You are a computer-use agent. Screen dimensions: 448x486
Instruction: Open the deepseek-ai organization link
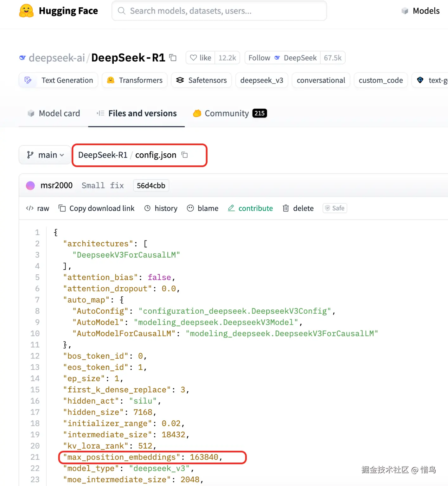click(x=57, y=58)
